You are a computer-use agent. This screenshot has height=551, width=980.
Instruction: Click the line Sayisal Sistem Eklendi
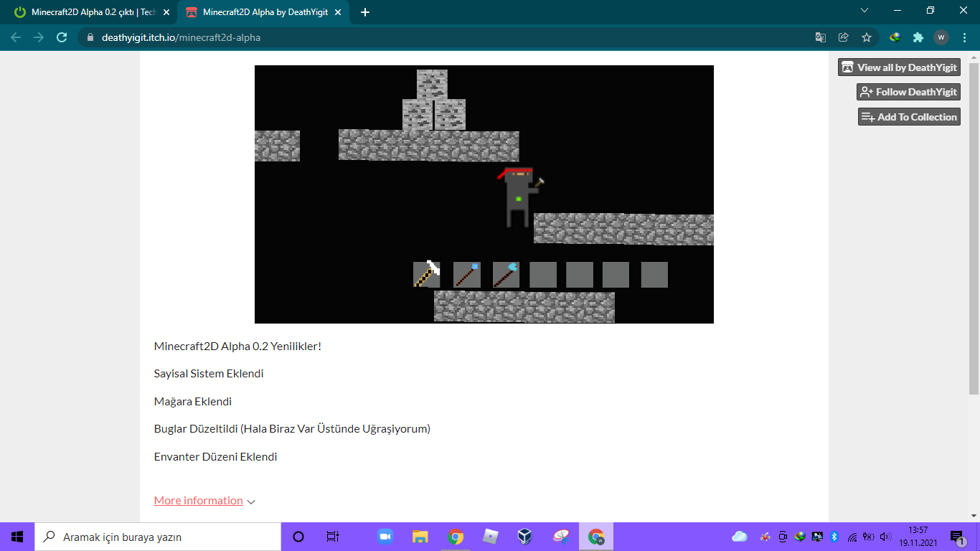pos(209,374)
